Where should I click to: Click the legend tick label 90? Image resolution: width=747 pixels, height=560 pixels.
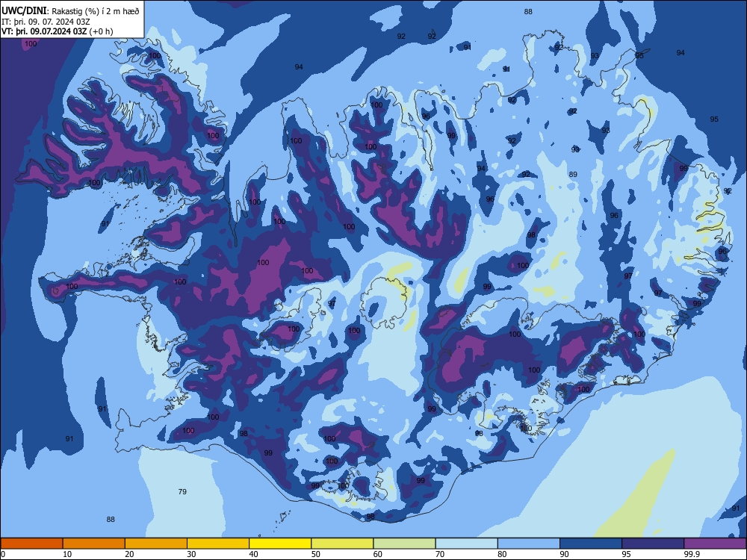point(565,554)
